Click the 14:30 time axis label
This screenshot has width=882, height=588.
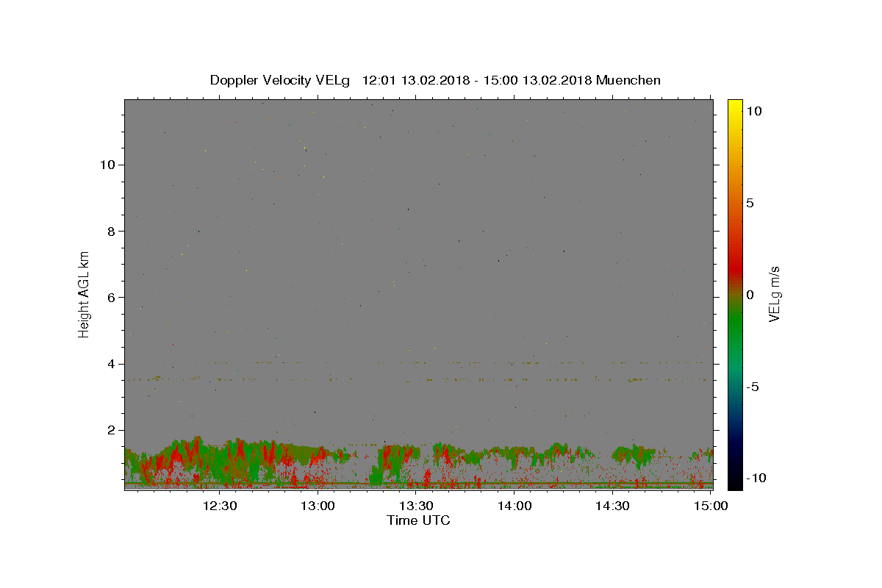click(612, 506)
